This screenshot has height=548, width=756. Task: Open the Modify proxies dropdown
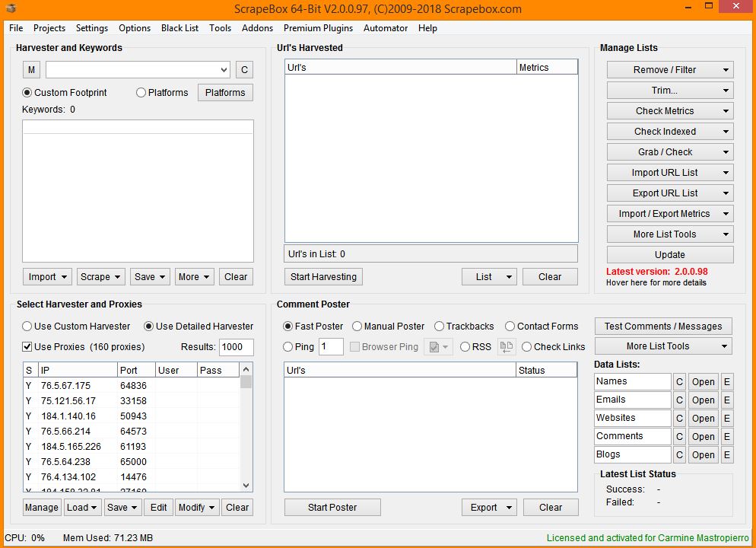click(197, 508)
